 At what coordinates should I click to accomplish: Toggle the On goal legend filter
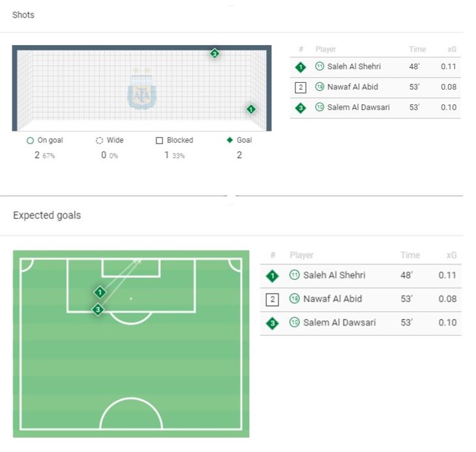pos(45,140)
